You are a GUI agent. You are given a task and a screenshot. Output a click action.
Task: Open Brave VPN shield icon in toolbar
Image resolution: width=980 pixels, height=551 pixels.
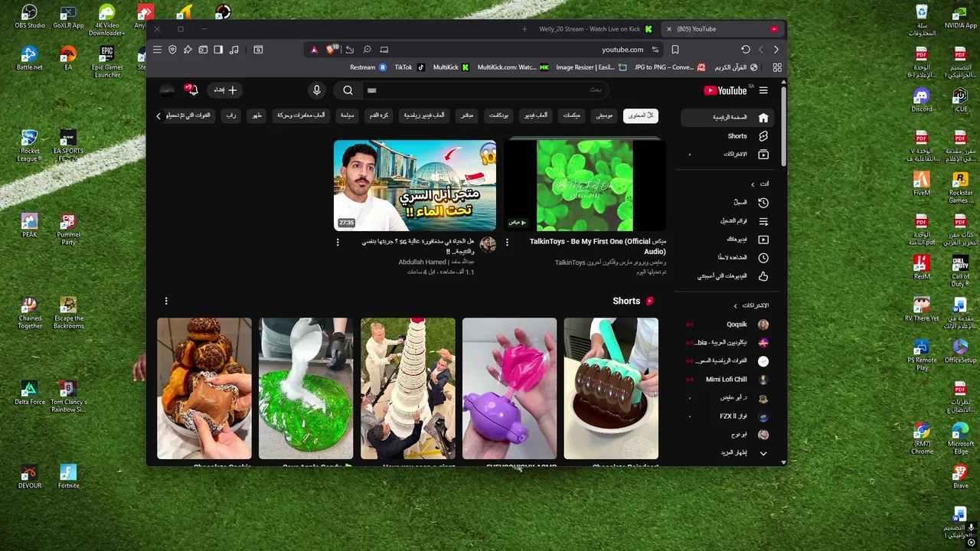point(172,49)
